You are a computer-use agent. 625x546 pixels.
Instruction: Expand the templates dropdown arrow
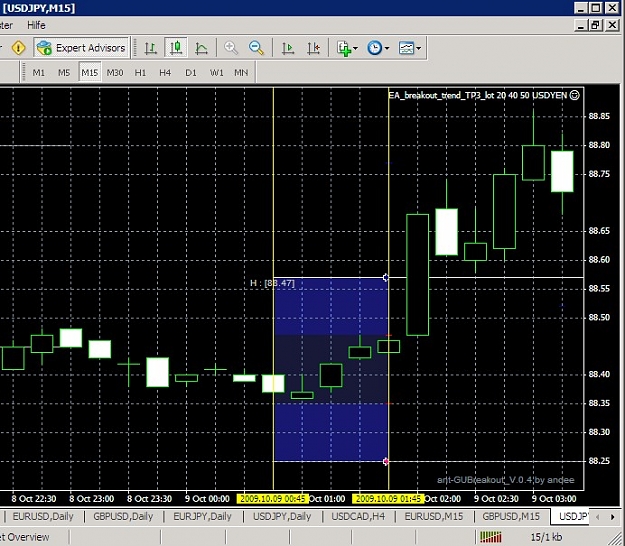(x=419, y=49)
